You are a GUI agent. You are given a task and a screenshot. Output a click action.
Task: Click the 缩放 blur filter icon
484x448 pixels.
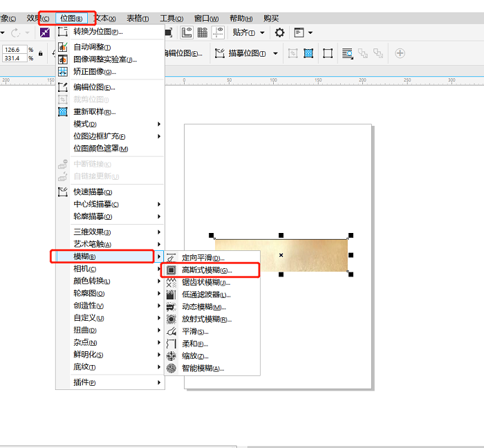[171, 356]
